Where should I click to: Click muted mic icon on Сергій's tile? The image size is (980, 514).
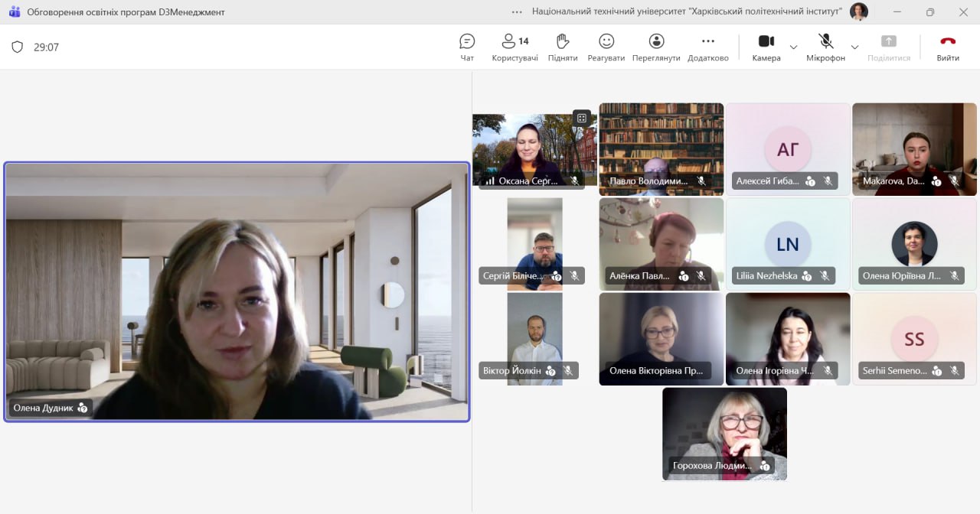pos(574,276)
